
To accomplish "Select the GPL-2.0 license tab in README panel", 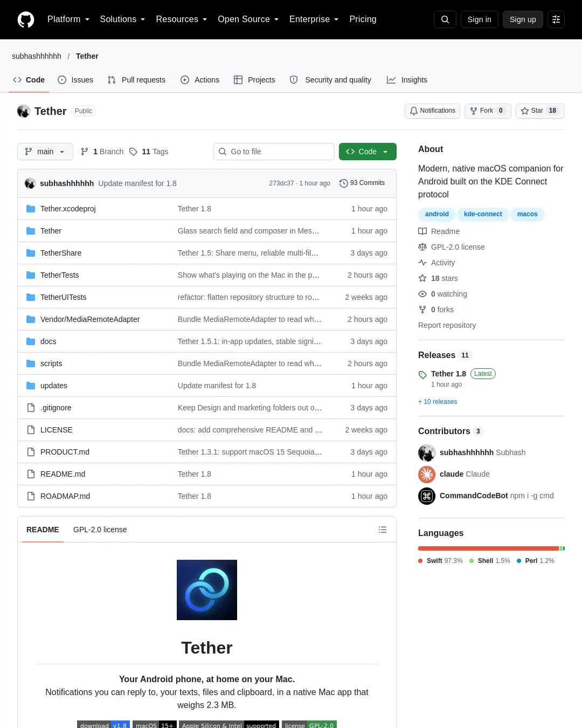I will coord(100,530).
